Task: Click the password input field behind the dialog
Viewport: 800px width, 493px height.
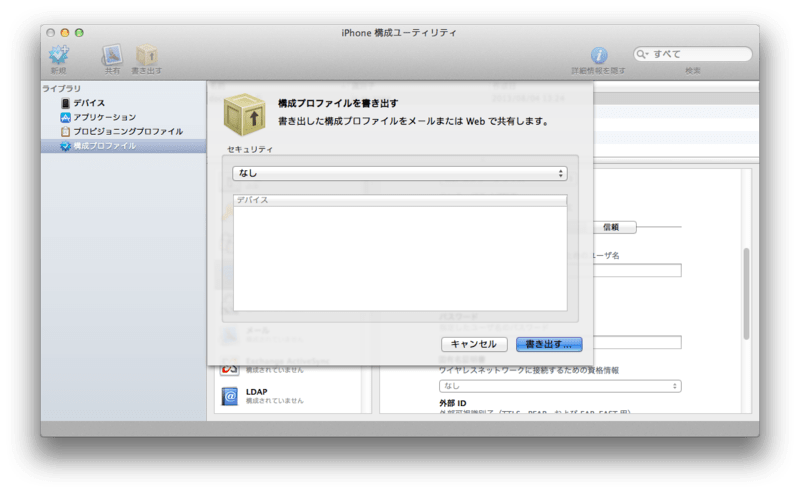Action: point(637,342)
